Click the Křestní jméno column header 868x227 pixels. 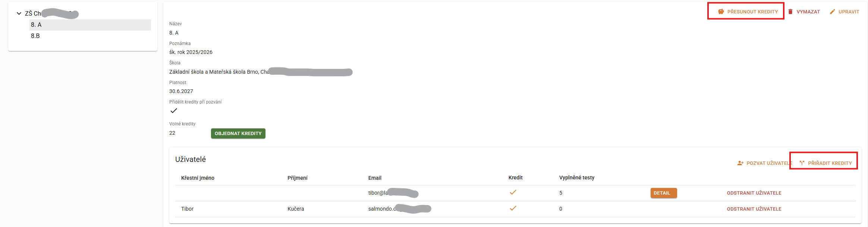(x=198, y=178)
